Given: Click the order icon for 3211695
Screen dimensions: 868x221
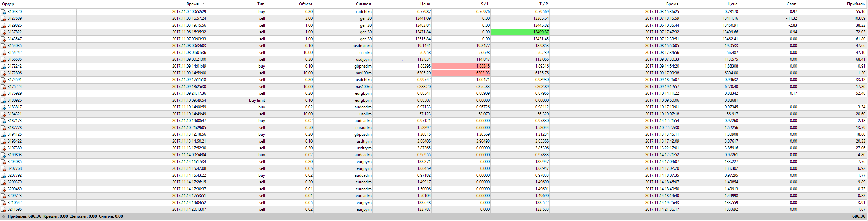Looking at the screenshot, I should (3, 209).
